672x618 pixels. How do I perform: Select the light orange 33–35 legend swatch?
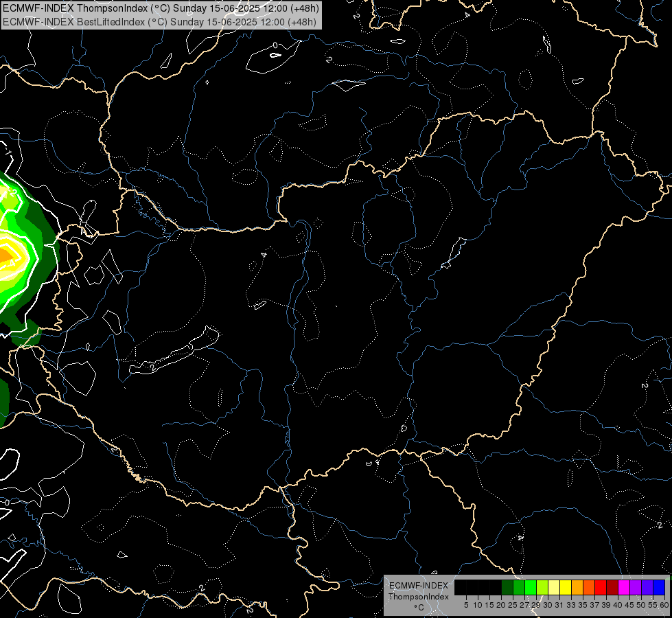coord(577,588)
